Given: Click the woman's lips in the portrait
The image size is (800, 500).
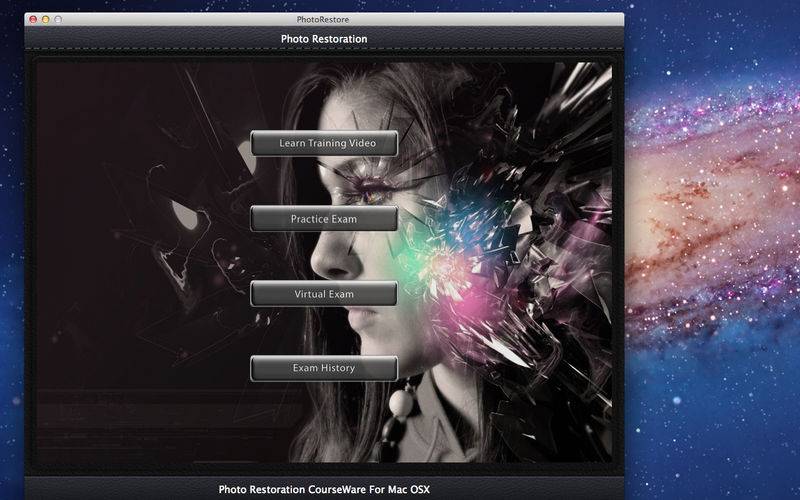Looking at the screenshot, I should tap(340, 318).
